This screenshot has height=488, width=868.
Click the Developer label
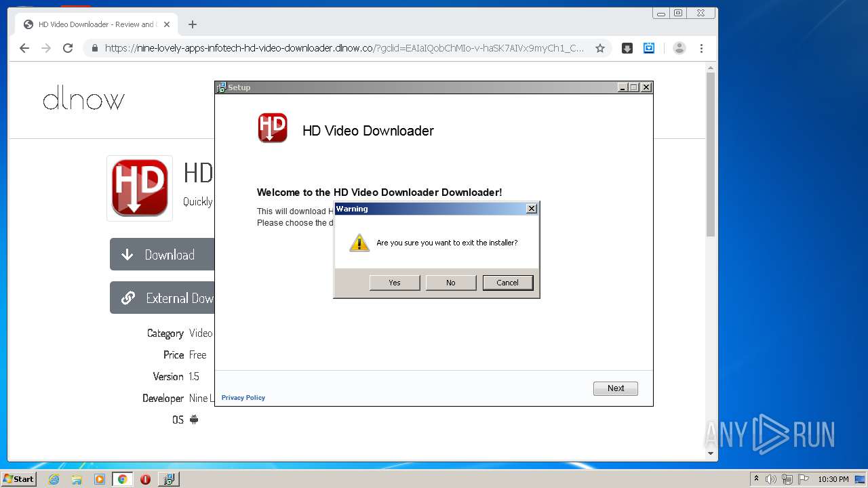coord(163,398)
